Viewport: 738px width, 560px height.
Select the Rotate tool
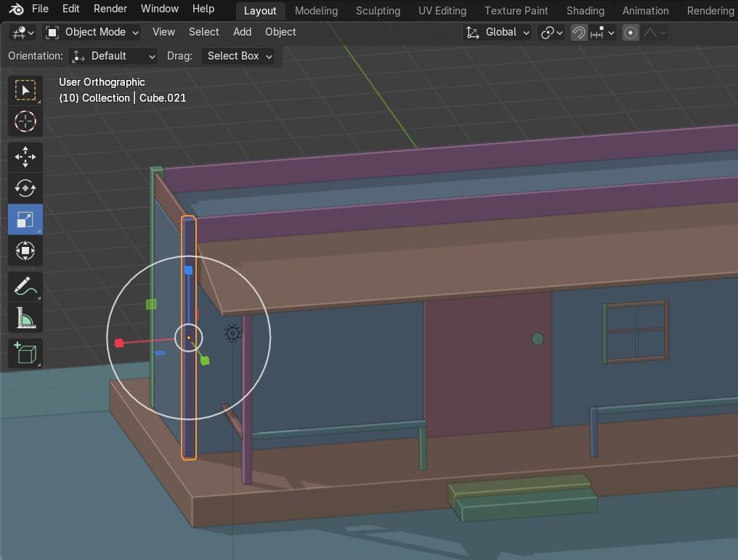(x=25, y=188)
